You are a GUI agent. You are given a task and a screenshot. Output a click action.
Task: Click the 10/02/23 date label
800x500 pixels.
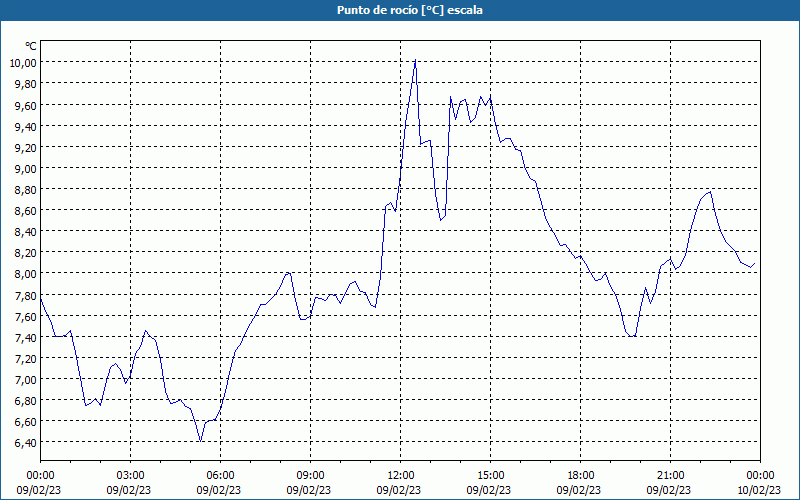pos(759,490)
